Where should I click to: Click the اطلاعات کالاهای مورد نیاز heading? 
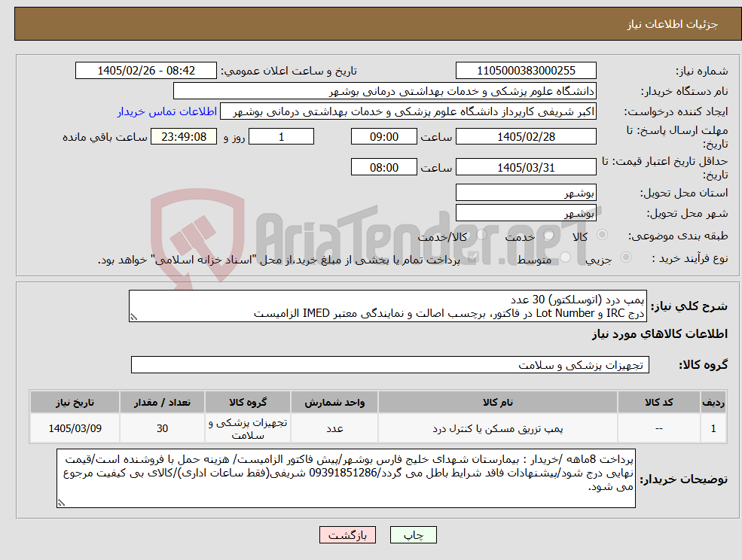[660, 334]
